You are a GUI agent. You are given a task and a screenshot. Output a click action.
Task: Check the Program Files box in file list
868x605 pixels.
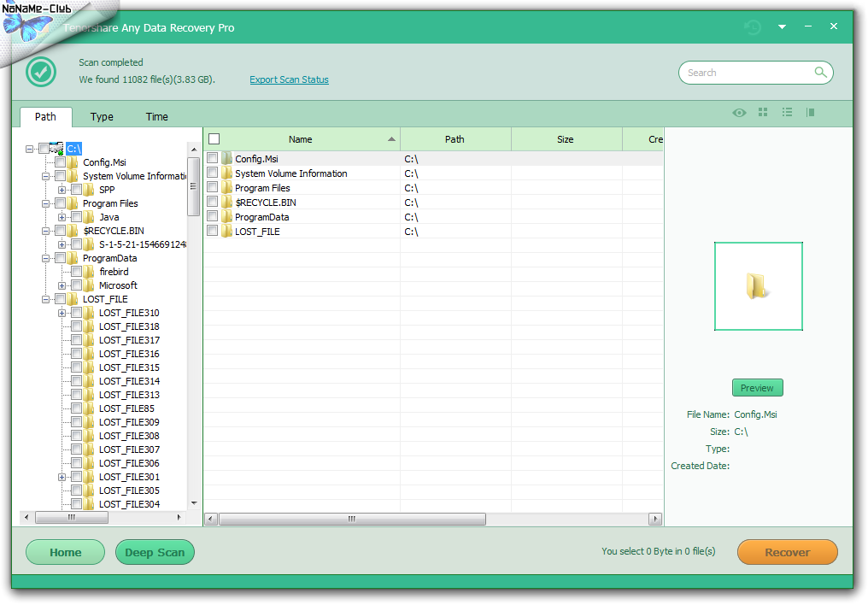click(x=213, y=188)
